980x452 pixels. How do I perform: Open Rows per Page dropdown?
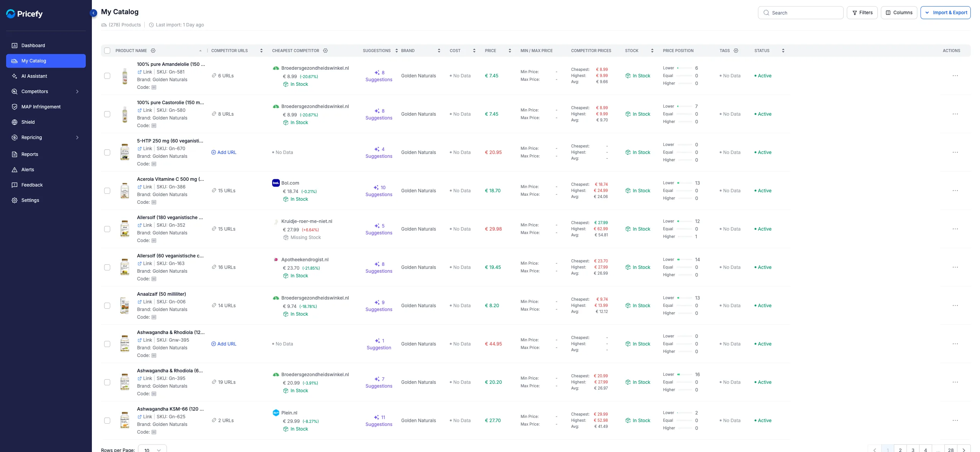[x=152, y=449]
